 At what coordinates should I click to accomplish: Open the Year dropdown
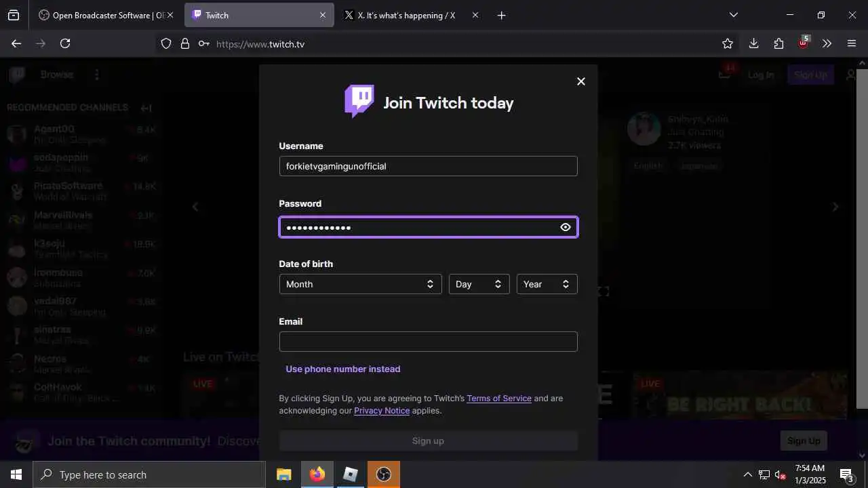(547, 284)
